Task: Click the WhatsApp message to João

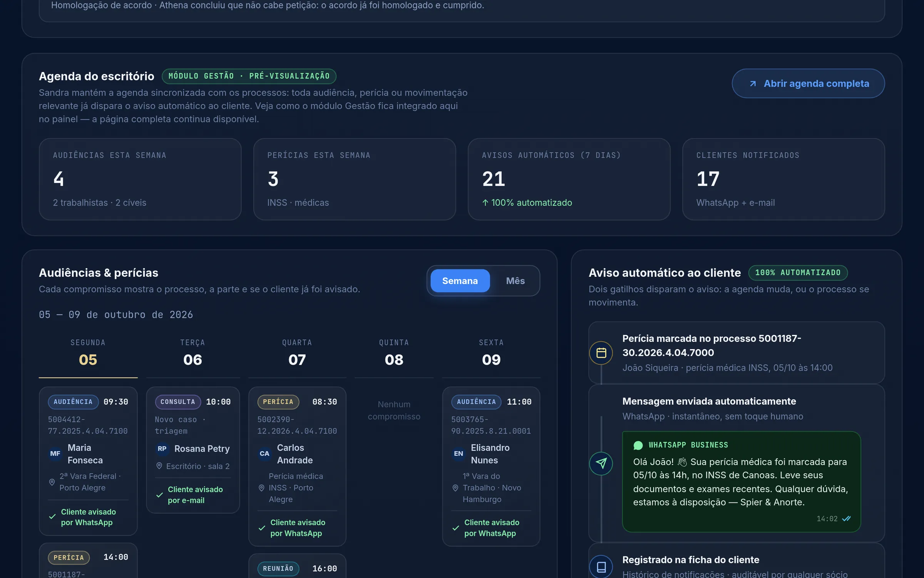Action: click(742, 482)
